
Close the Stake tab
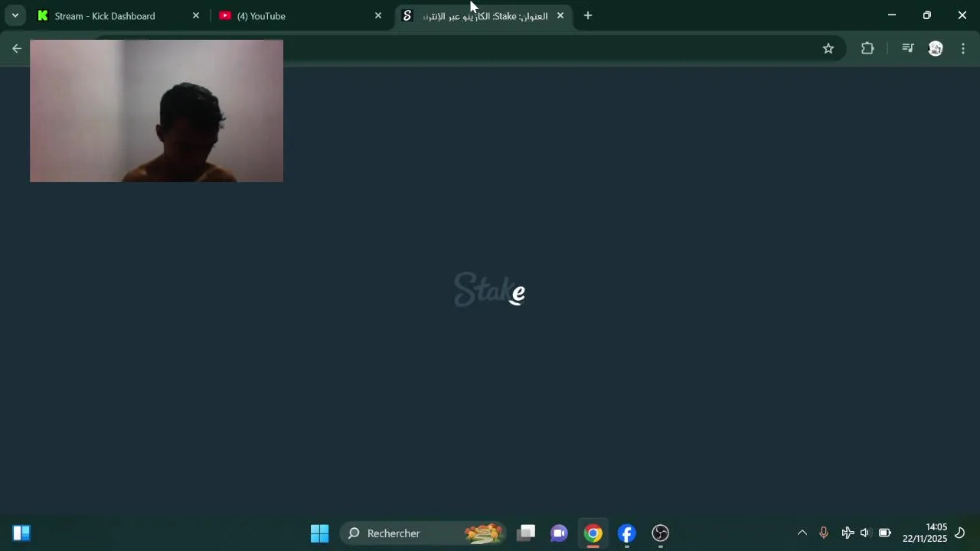click(x=560, y=15)
